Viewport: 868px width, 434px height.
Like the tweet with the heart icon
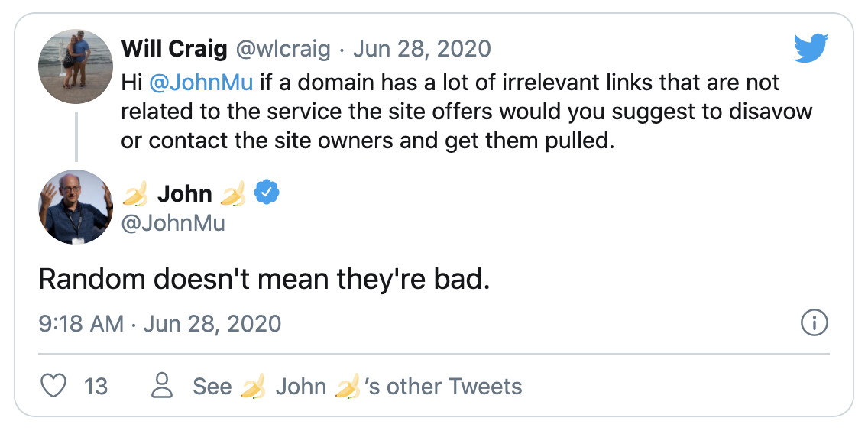(x=53, y=386)
